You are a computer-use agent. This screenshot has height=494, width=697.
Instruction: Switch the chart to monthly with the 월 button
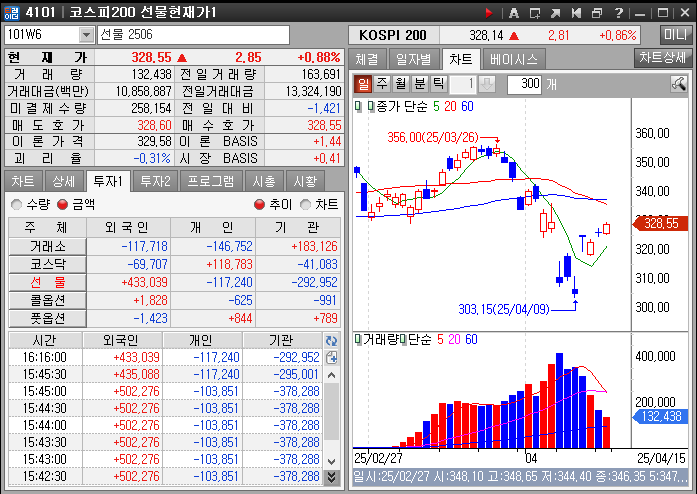(401, 84)
